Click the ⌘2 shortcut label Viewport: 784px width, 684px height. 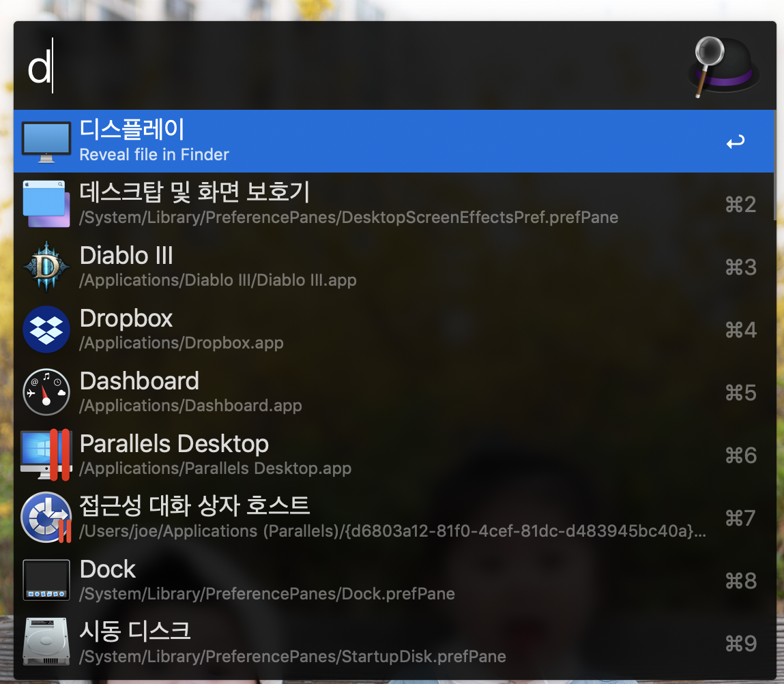(740, 205)
